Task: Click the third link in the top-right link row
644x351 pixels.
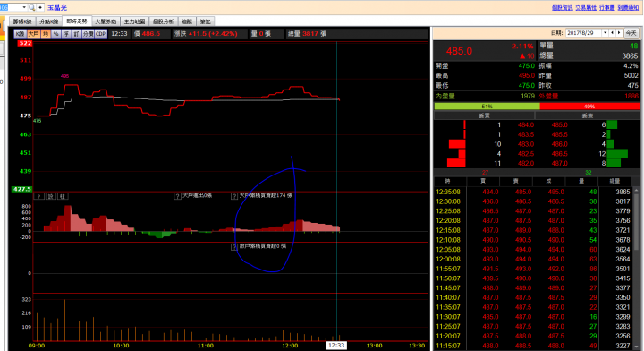Action: (x=606, y=8)
